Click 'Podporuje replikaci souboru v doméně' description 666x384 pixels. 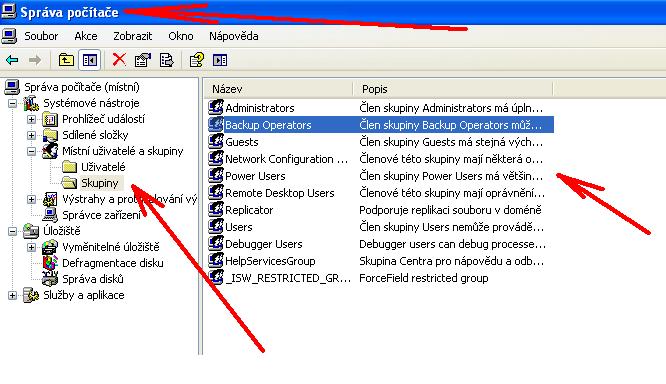(450, 210)
